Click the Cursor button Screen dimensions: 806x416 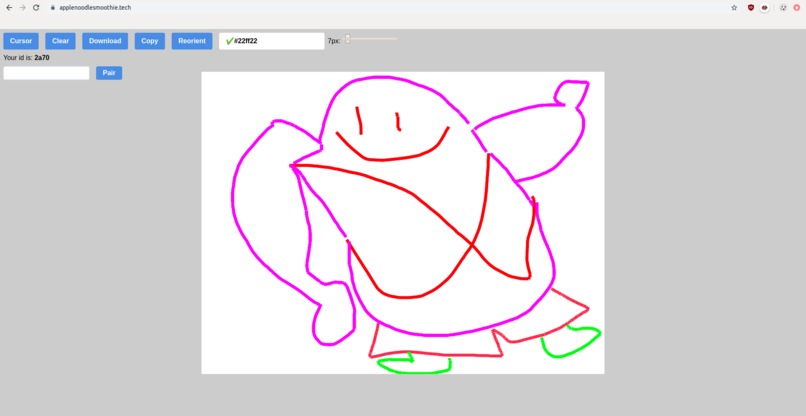pos(21,41)
